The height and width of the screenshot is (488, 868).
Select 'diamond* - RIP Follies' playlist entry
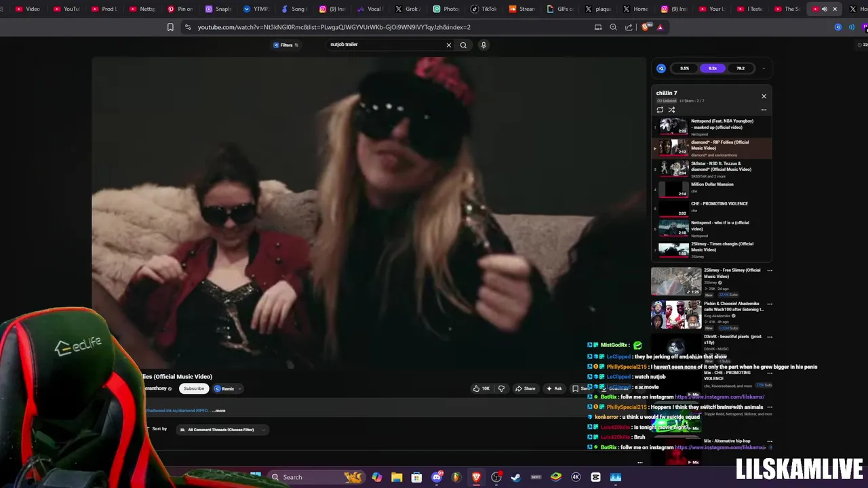711,148
